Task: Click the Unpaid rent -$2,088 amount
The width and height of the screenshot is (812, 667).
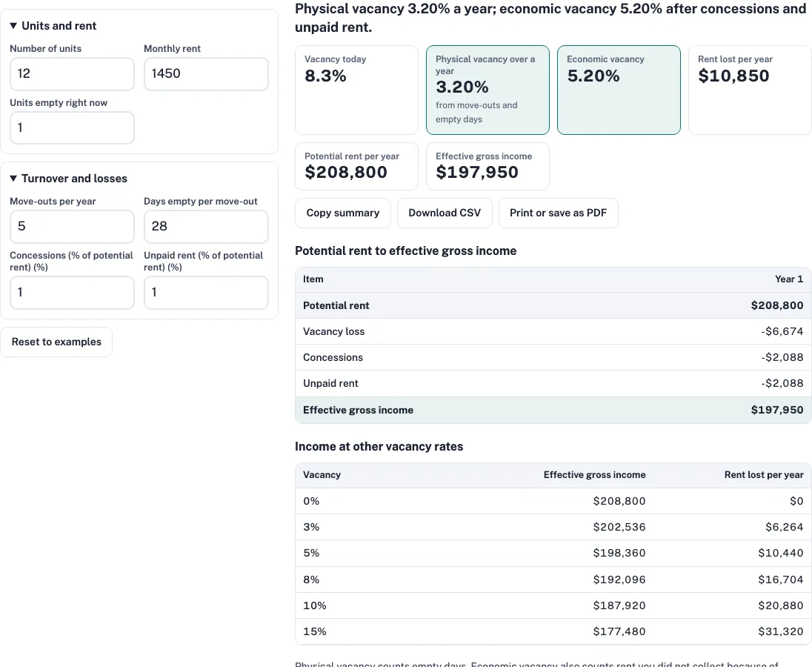Action: tap(782, 383)
